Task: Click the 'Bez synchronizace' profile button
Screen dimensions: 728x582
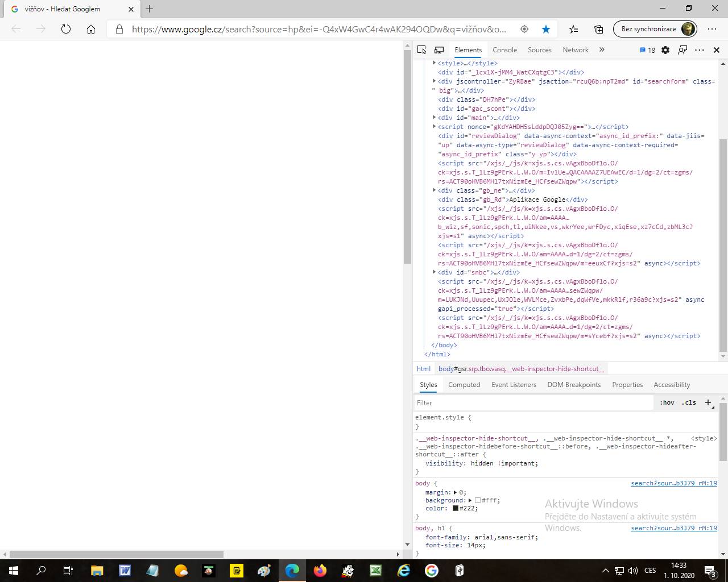Action: click(x=655, y=29)
